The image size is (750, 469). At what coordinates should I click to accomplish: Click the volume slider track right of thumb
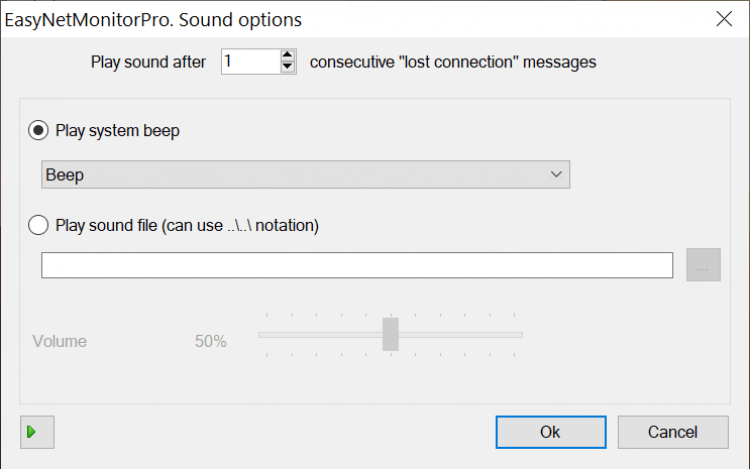[460, 334]
